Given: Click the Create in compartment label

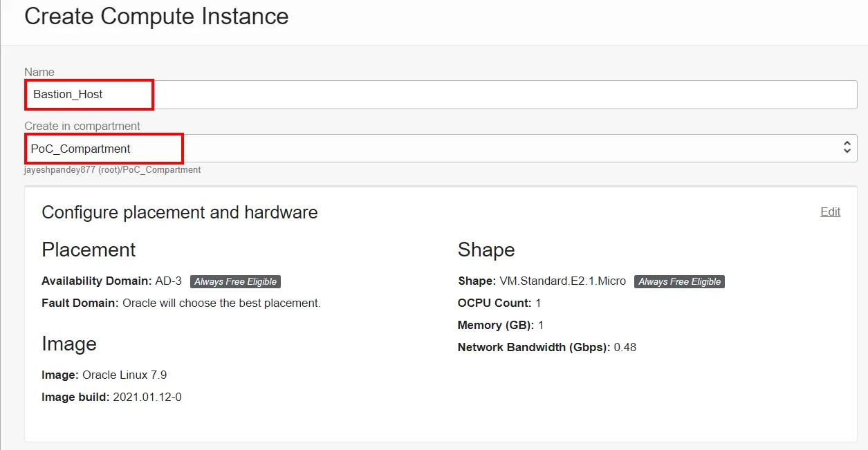Looking at the screenshot, I should pyautogui.click(x=82, y=126).
